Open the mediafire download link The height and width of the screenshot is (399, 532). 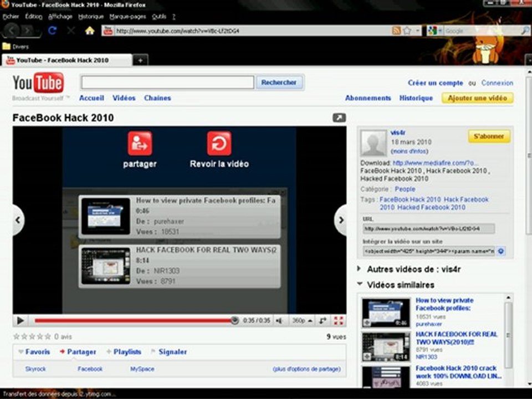click(436, 163)
